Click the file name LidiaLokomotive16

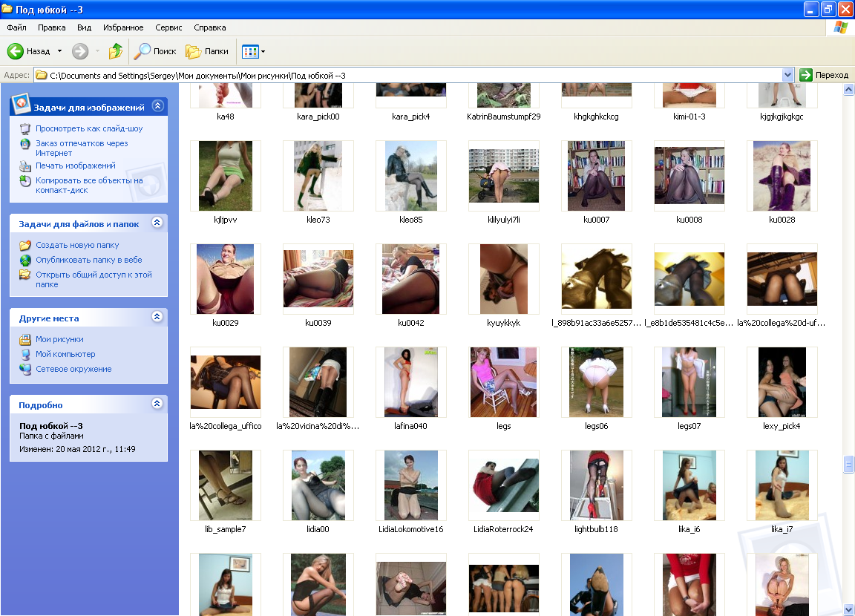tap(411, 528)
